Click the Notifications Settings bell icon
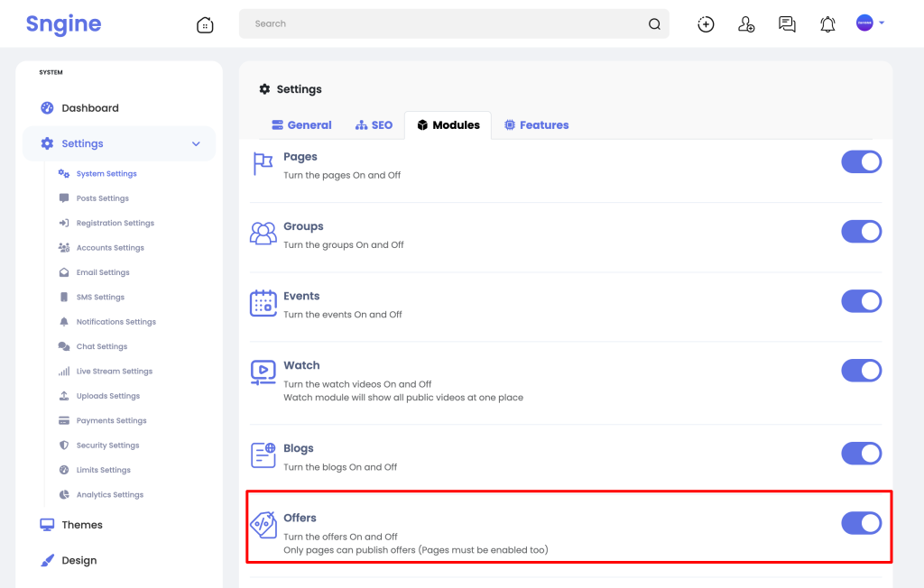The image size is (924, 588). click(x=64, y=322)
